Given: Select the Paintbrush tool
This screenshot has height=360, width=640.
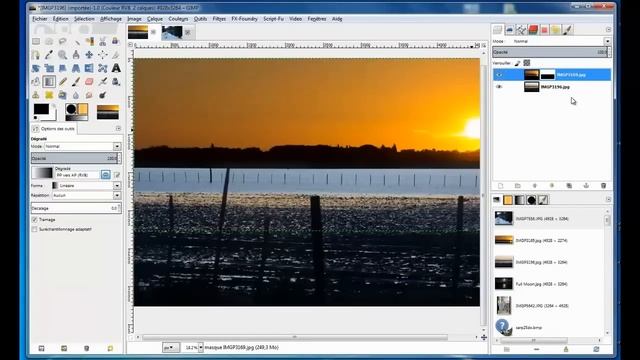Looking at the screenshot, I should (76, 82).
